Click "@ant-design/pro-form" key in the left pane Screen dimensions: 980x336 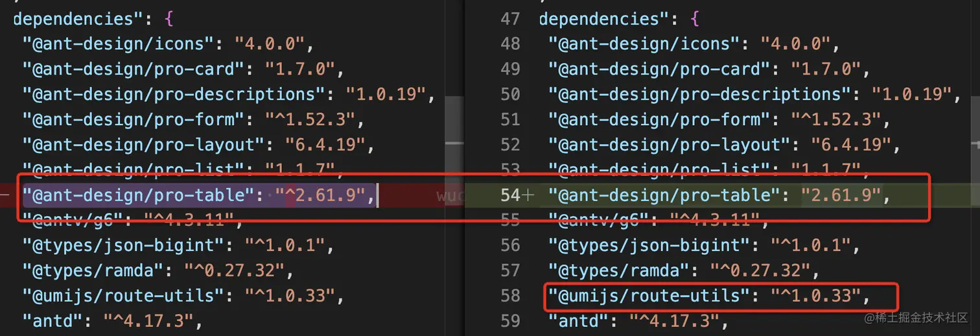click(x=134, y=119)
